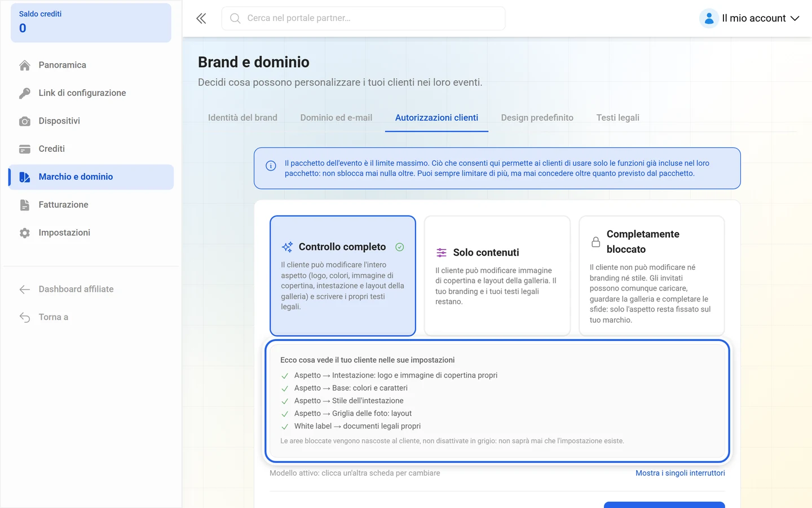Click the camera icon for Dispositivi
The image size is (812, 508).
pos(25,121)
